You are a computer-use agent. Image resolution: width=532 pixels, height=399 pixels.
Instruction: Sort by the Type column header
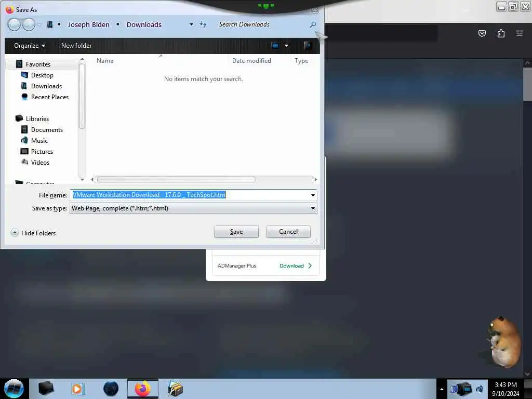(x=301, y=61)
